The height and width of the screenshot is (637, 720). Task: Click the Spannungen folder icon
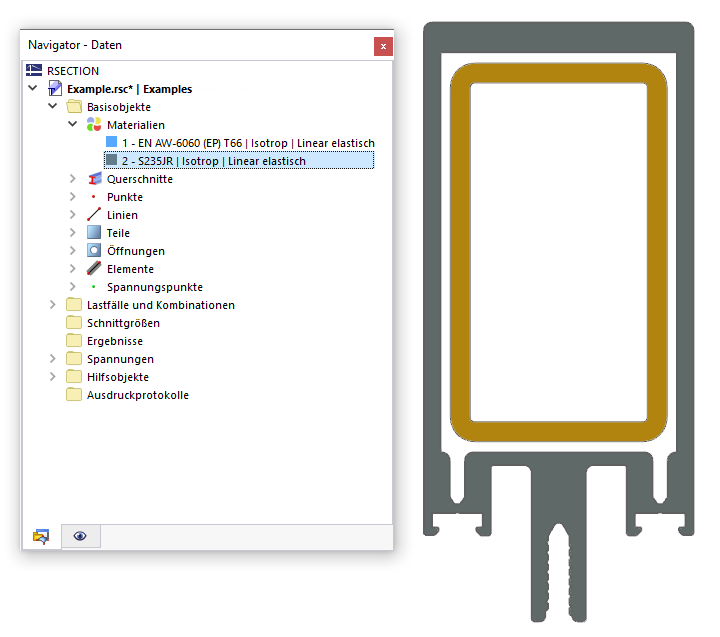[x=74, y=358]
